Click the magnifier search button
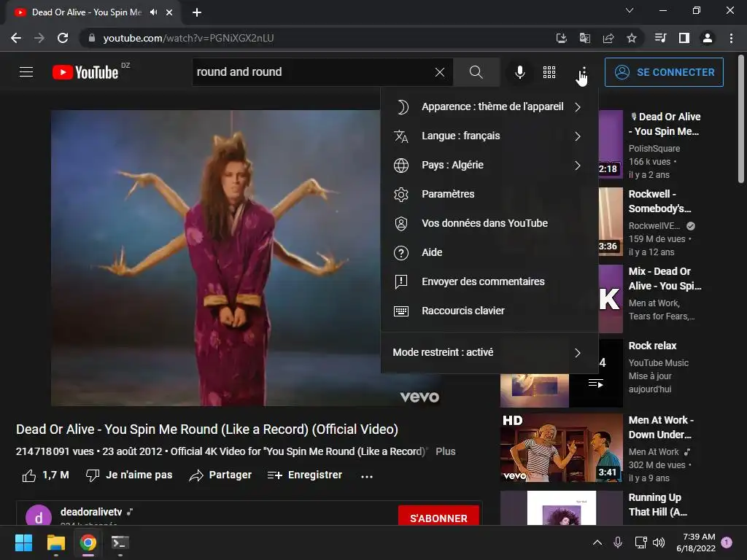747x560 pixels. (x=476, y=72)
